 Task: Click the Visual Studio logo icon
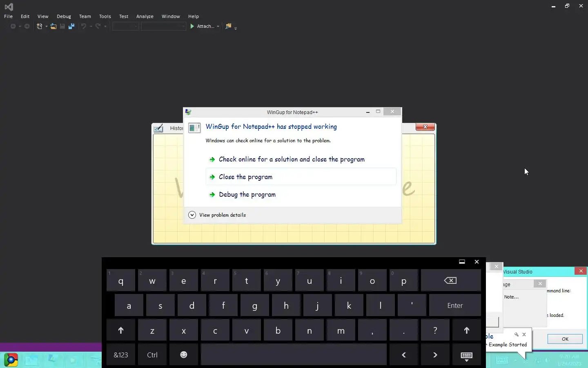(9, 7)
